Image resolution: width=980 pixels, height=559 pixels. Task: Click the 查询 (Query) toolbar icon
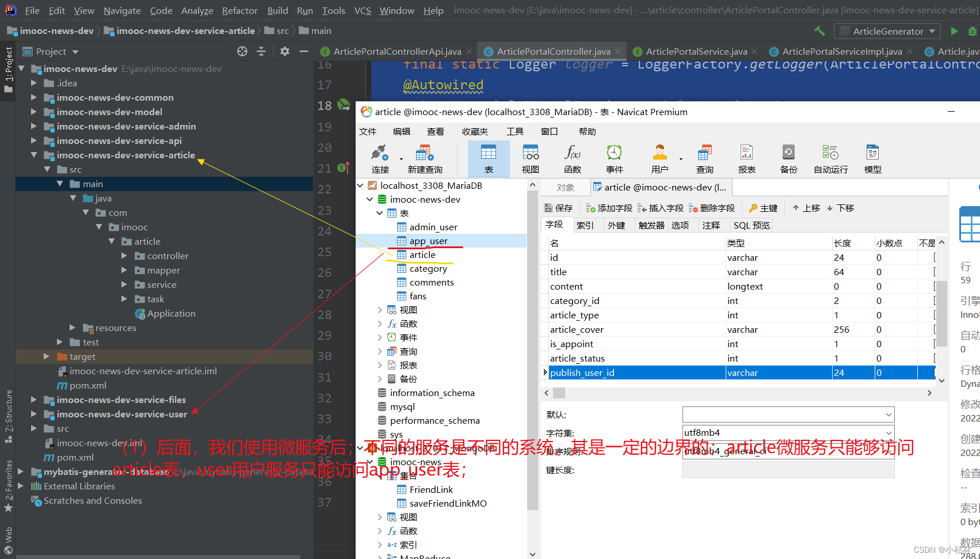(704, 159)
